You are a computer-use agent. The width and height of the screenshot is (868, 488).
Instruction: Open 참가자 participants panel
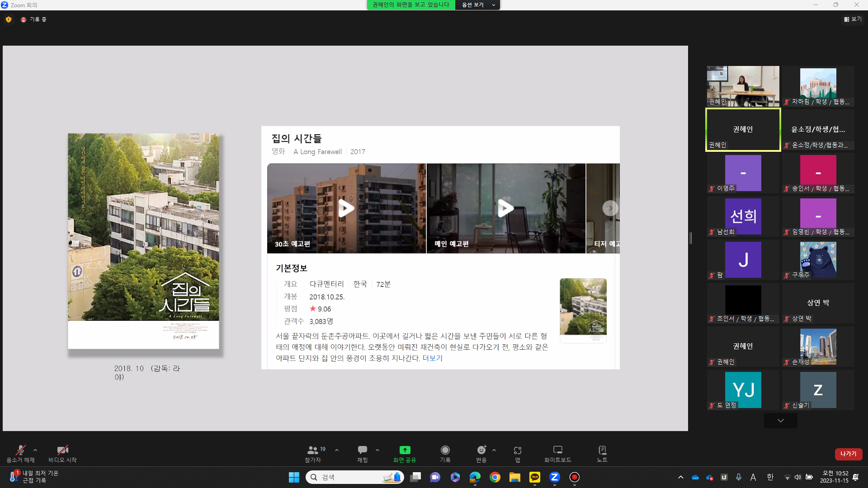tap(313, 454)
